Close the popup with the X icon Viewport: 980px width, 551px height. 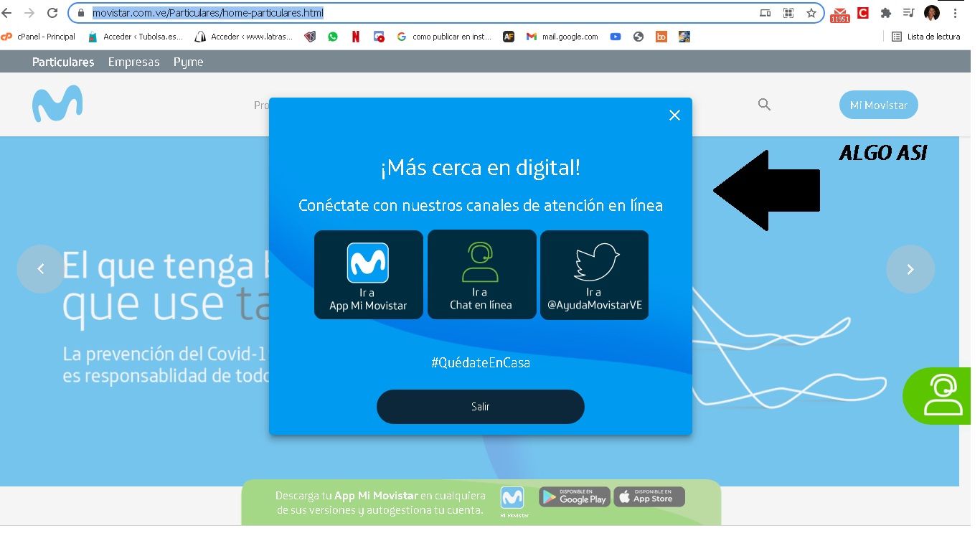(674, 116)
